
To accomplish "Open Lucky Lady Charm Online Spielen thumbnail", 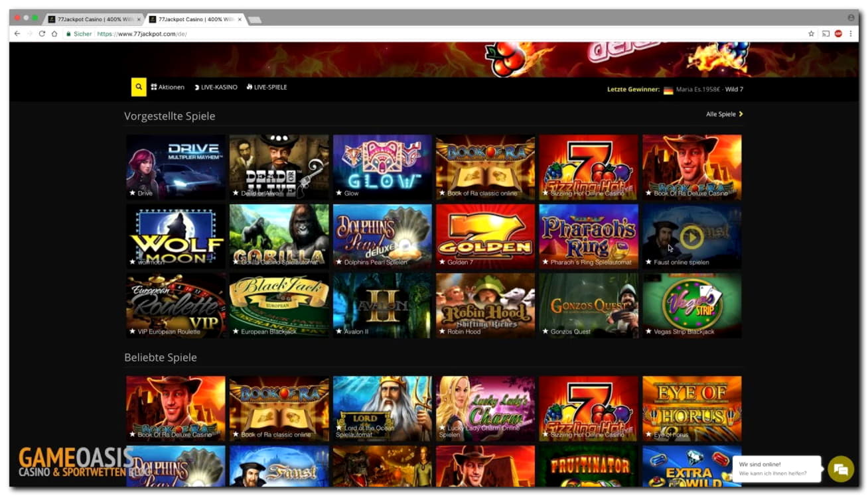I will point(485,408).
